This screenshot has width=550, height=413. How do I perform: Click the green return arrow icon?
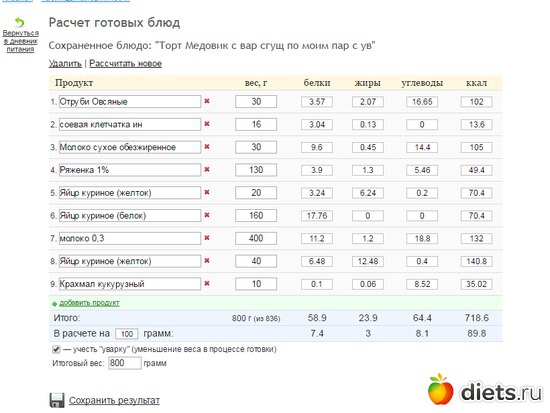tap(20, 22)
